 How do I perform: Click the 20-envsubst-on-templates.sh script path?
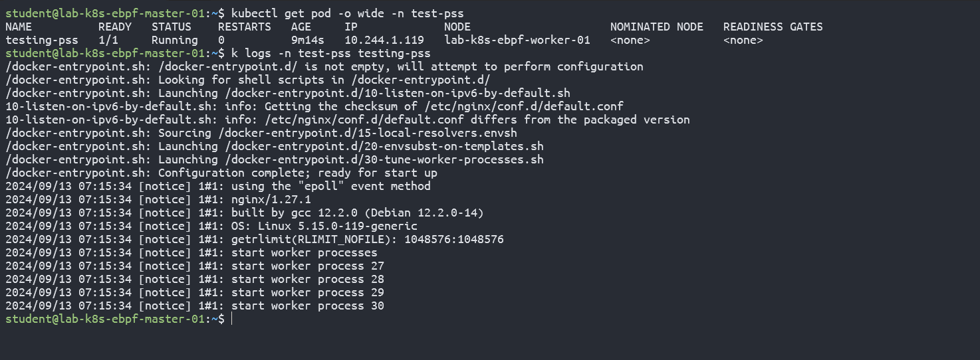(x=384, y=146)
